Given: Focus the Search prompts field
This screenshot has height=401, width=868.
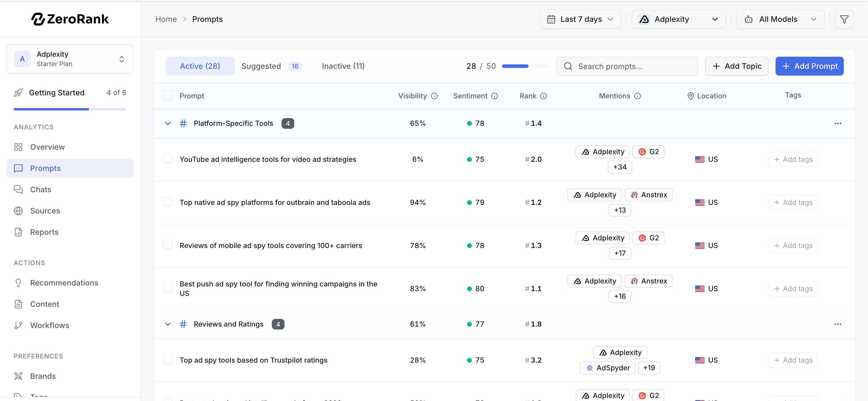Looking at the screenshot, I should (x=627, y=66).
